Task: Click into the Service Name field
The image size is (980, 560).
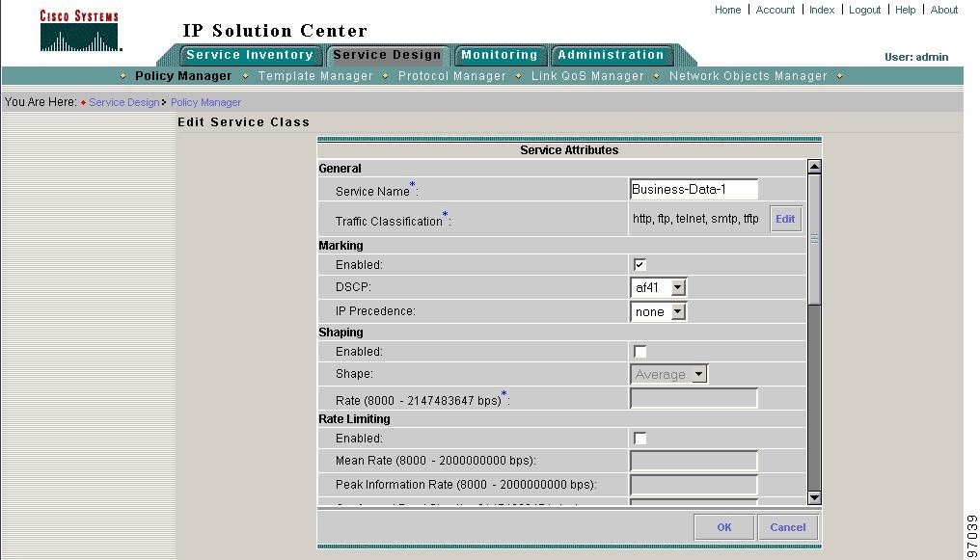Action: tap(694, 189)
